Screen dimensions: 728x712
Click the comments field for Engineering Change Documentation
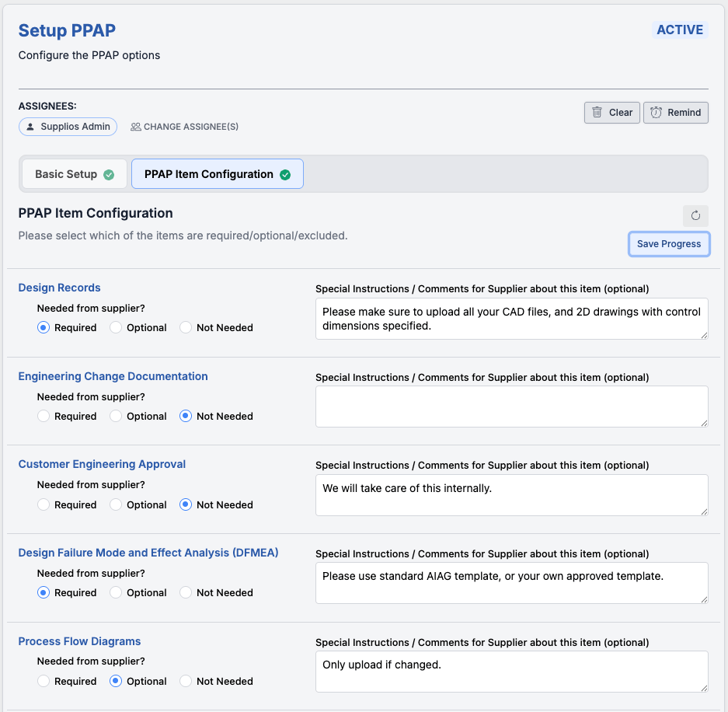(x=511, y=406)
